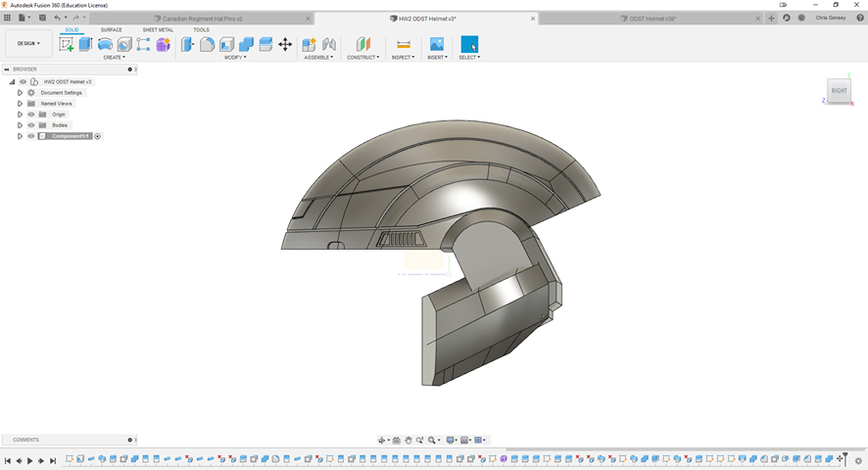Toggle visibility of the Origin folder
Viewport: 868px width, 470px height.
(x=31, y=115)
